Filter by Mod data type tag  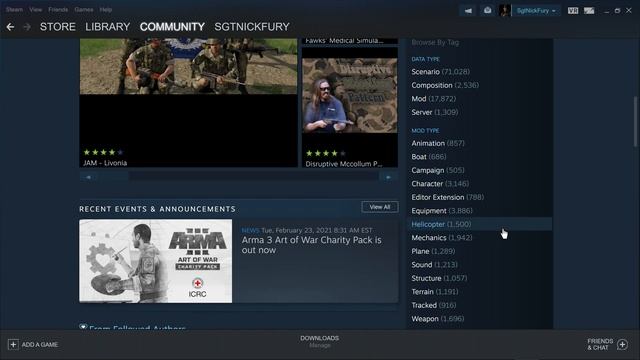click(433, 99)
